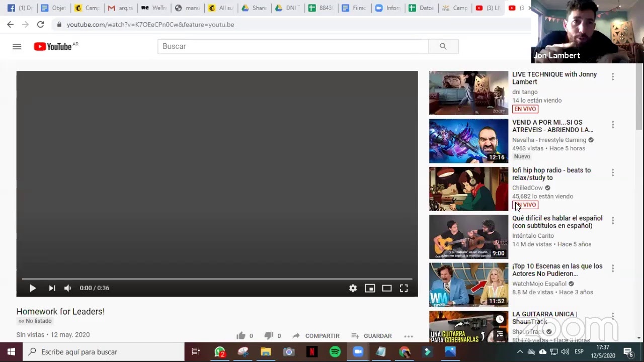
Task: Open VENID A POR MI video title
Action: point(552,126)
